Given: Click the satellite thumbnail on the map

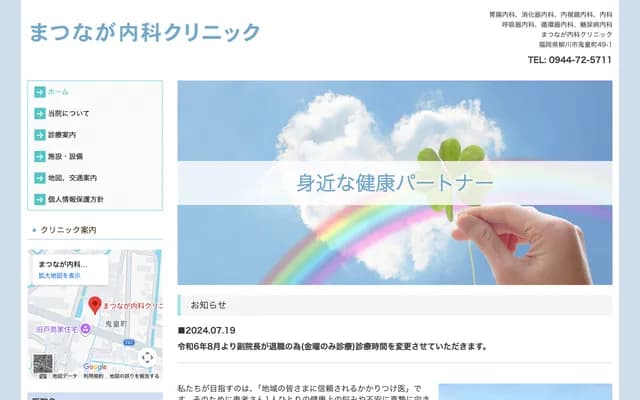Looking at the screenshot, I should pos(43,363).
